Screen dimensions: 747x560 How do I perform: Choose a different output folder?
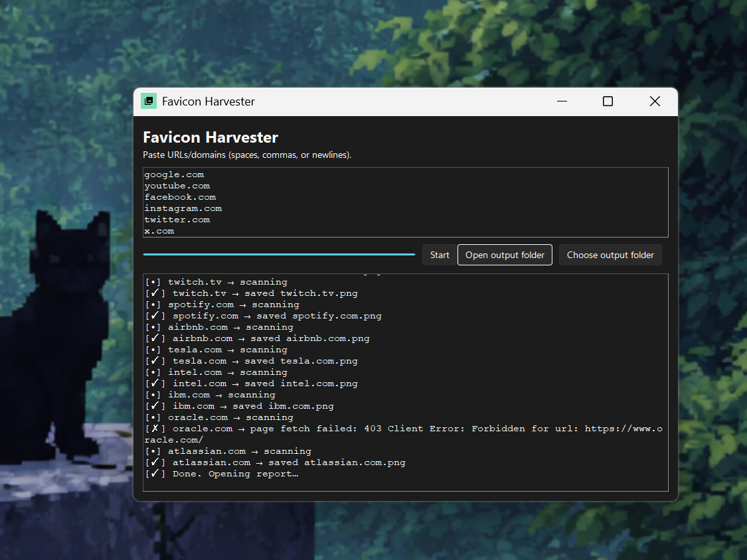tap(610, 254)
